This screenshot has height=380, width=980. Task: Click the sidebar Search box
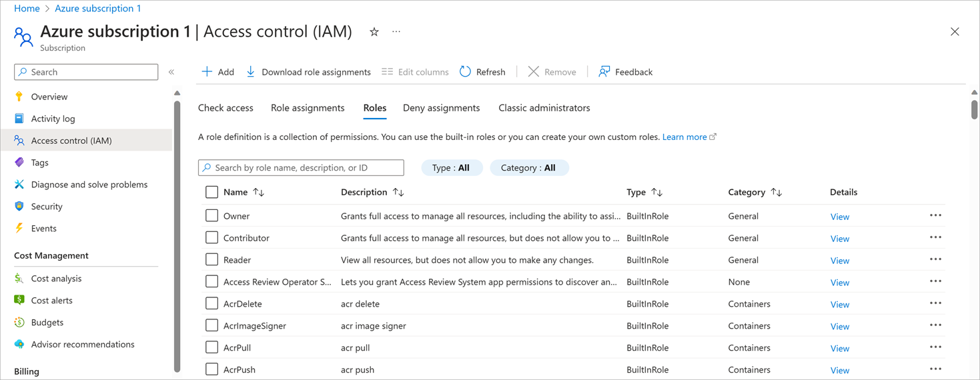86,72
